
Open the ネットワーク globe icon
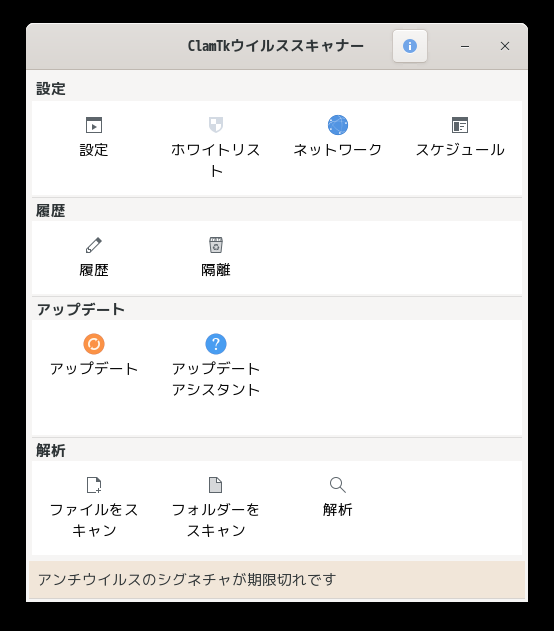coord(338,125)
